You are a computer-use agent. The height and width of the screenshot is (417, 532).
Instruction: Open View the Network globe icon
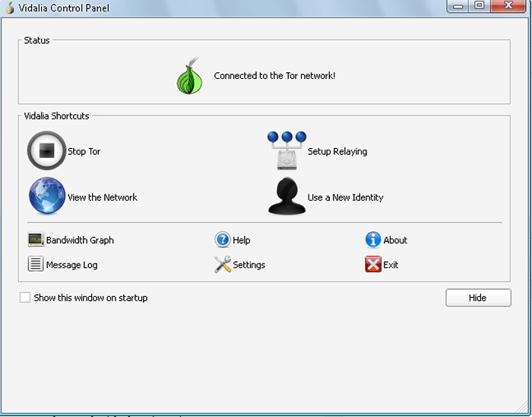point(47,196)
